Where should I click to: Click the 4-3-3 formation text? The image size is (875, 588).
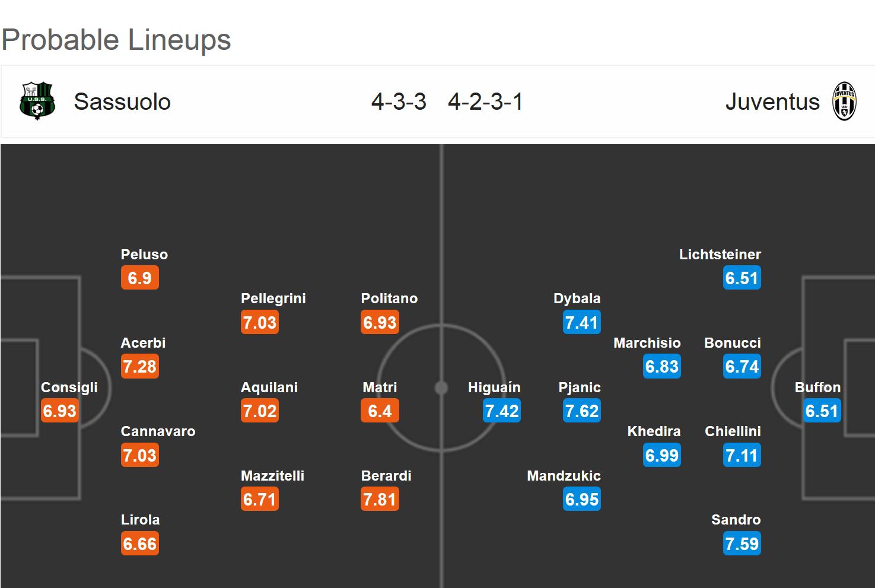(x=399, y=102)
